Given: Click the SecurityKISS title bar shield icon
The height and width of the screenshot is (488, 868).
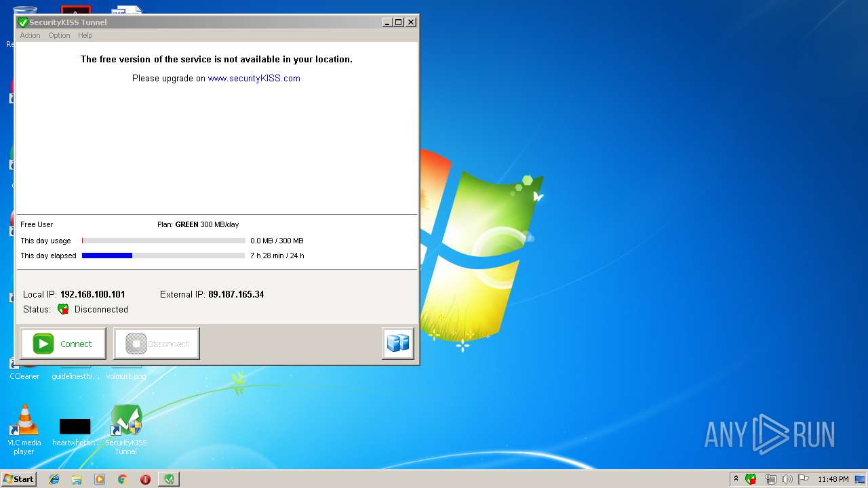Looking at the screenshot, I should click(x=23, y=22).
